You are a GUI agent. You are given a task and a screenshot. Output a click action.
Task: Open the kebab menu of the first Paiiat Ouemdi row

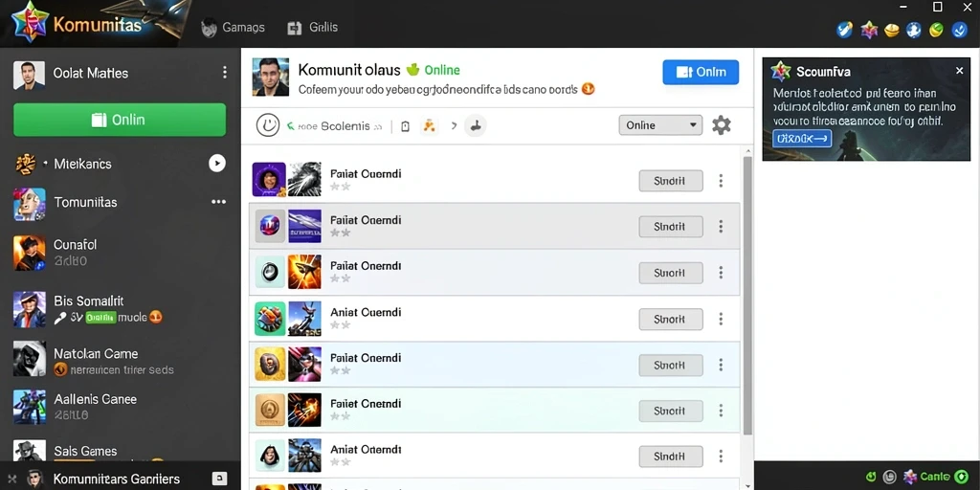(x=721, y=181)
